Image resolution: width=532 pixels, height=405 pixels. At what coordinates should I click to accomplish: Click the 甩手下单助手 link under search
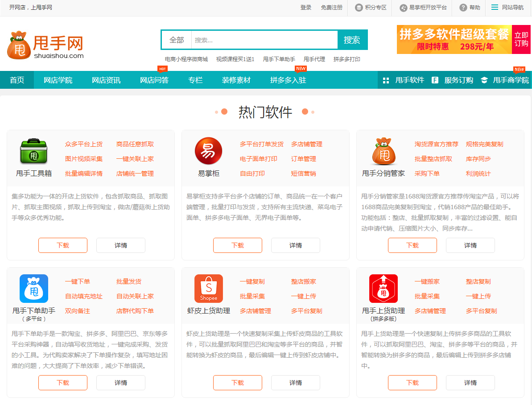[x=279, y=59]
